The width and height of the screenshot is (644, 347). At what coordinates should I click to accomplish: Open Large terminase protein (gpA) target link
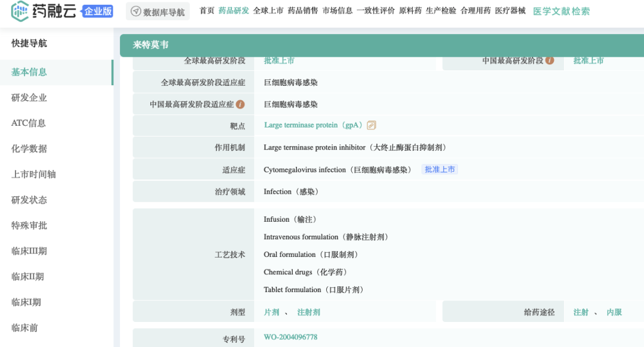tap(314, 125)
